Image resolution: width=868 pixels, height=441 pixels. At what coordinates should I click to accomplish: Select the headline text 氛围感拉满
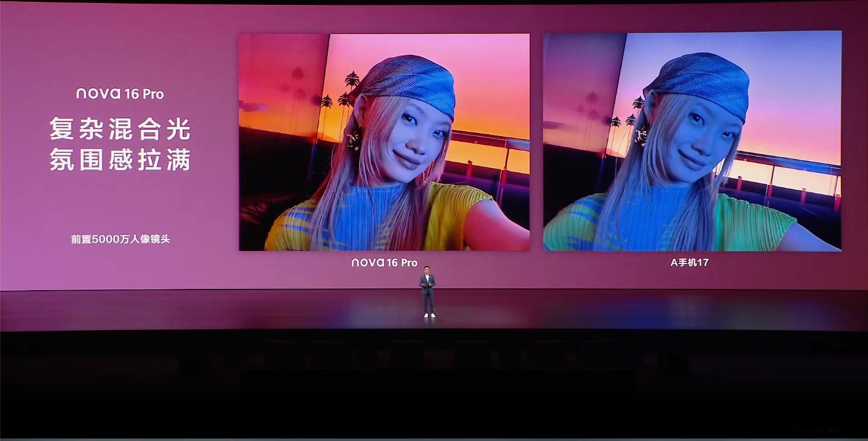pyautogui.click(x=120, y=159)
